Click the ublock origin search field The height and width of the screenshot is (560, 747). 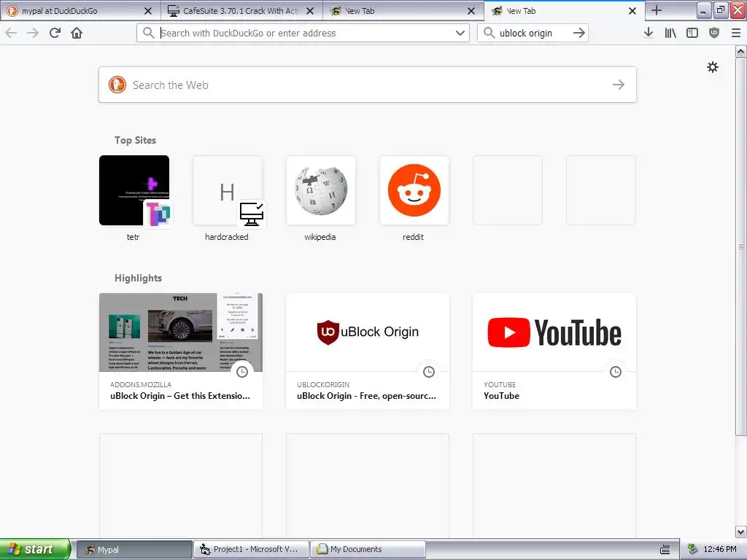(533, 33)
